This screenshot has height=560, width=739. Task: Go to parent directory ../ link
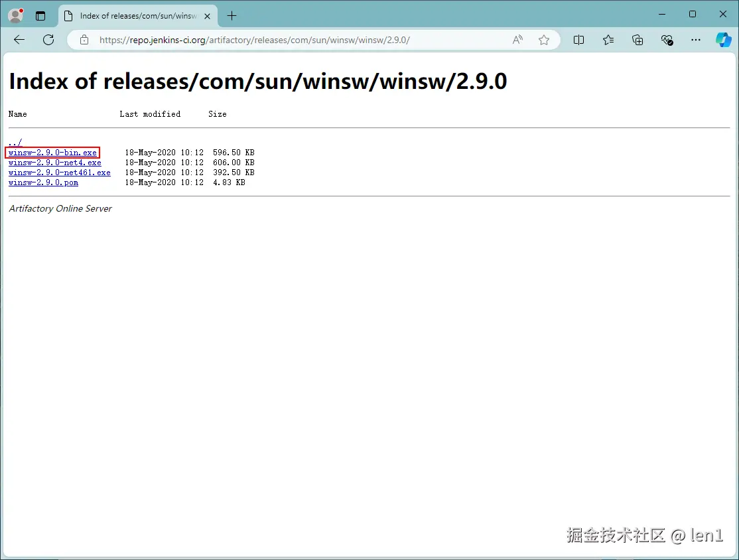(15, 142)
